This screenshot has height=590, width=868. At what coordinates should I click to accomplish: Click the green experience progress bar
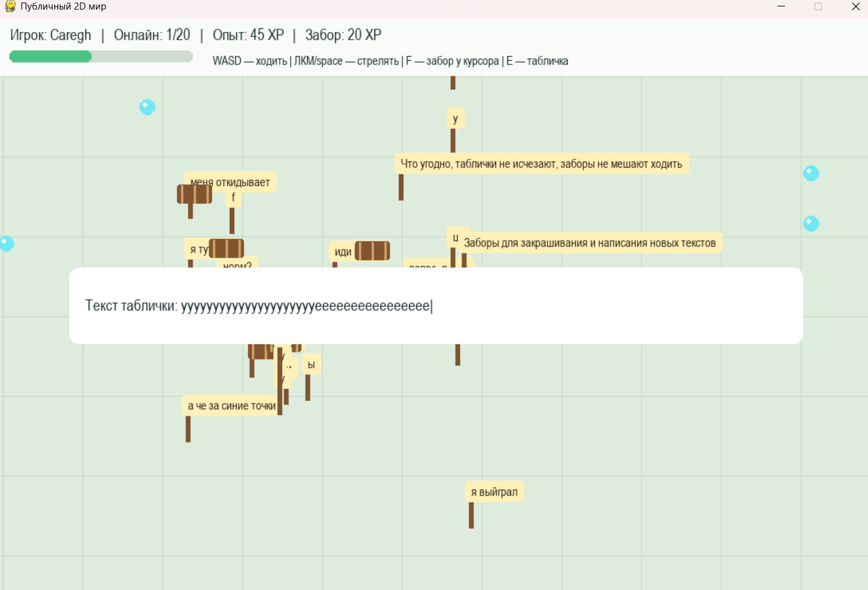(101, 57)
